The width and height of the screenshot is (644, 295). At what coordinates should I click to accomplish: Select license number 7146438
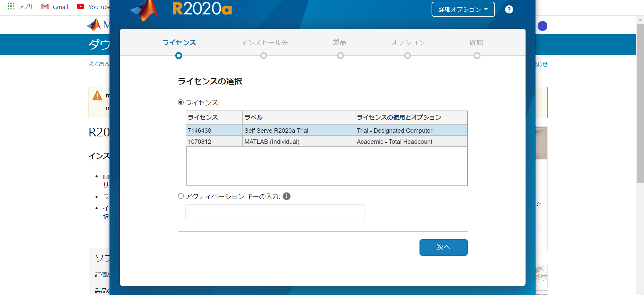[200, 131]
